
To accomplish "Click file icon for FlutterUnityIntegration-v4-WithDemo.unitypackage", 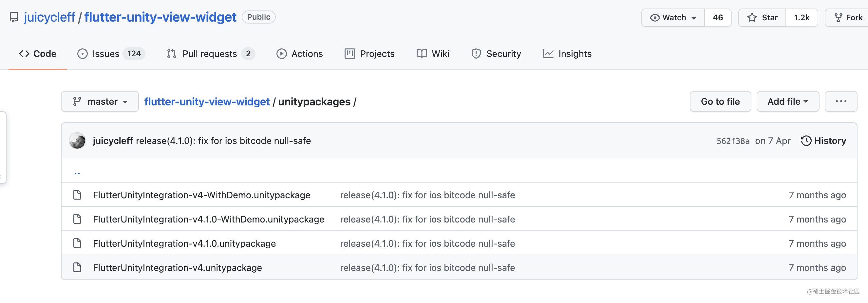I will (x=77, y=195).
